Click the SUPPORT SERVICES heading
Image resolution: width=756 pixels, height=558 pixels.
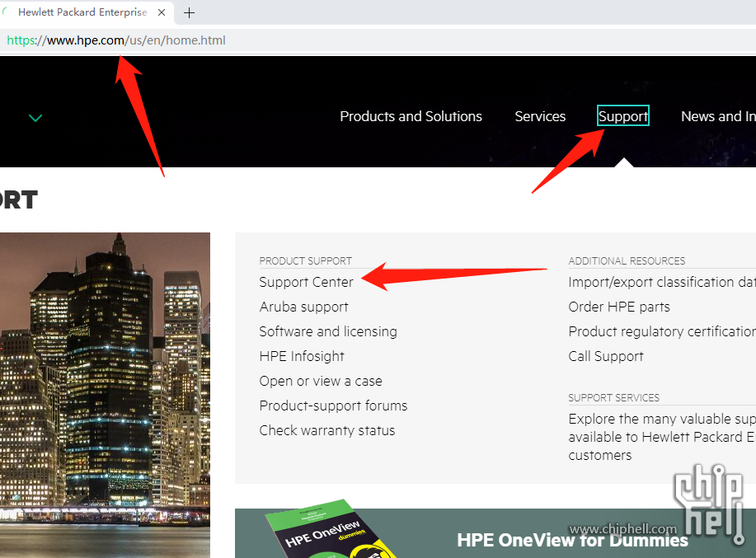tap(613, 397)
